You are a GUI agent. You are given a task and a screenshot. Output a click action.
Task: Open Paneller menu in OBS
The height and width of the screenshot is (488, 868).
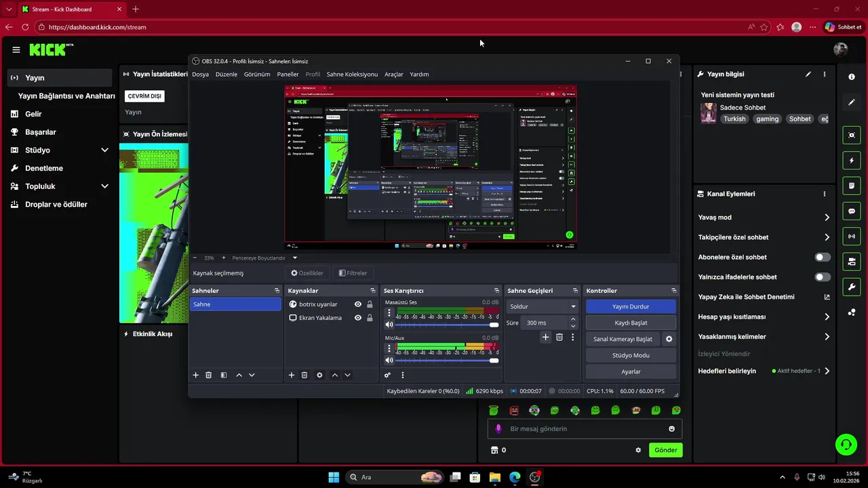pos(288,74)
